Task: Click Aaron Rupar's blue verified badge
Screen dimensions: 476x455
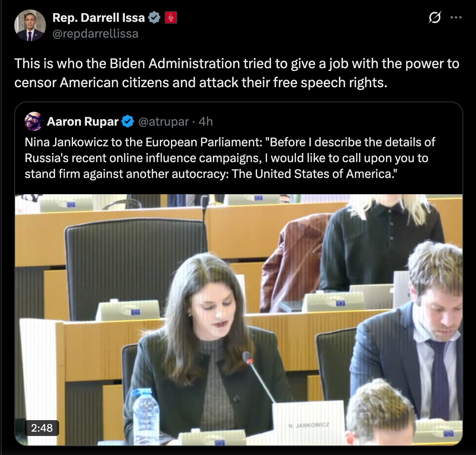Action: (128, 121)
